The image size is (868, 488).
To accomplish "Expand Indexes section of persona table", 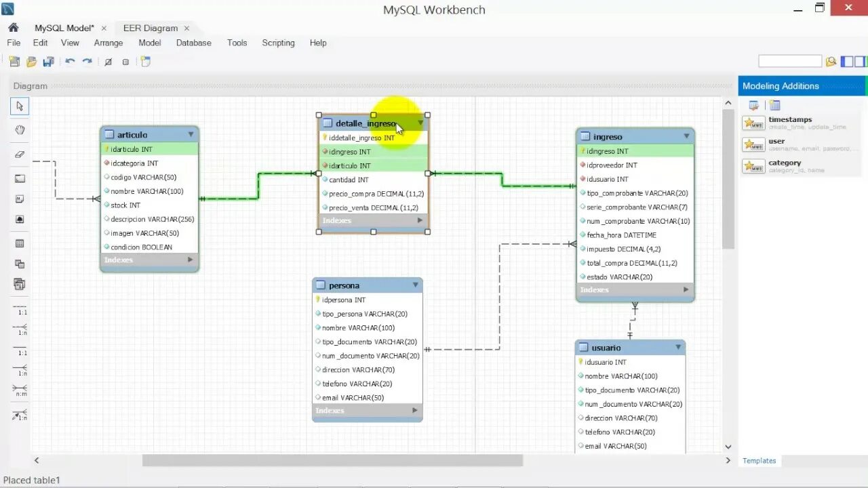I will pos(414,410).
